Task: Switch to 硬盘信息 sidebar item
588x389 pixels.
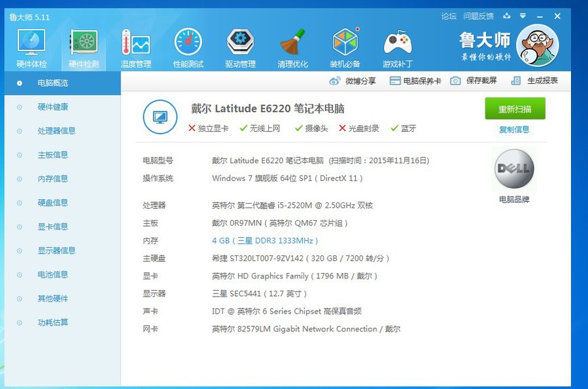Action: click(53, 203)
